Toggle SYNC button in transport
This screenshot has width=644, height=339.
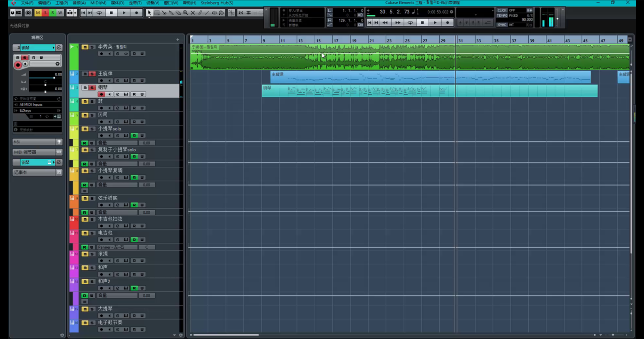coord(502,25)
